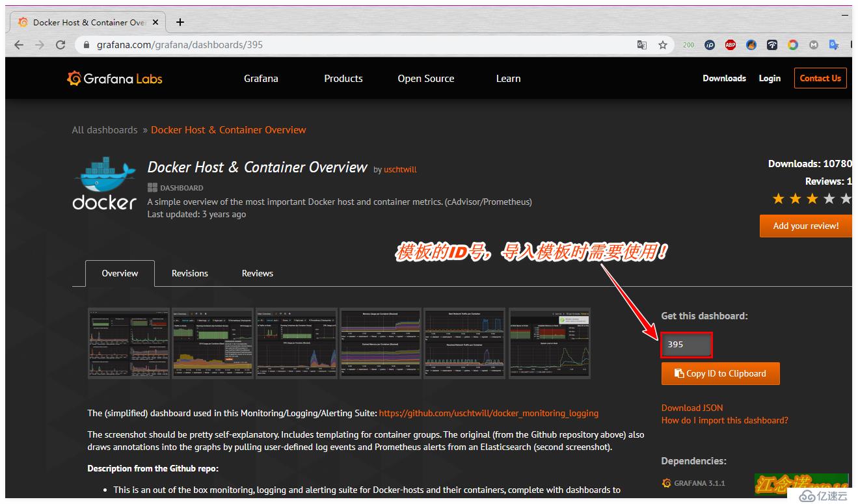Open the iP extension icon
Viewport: 858px width, 504px height.
(x=710, y=45)
